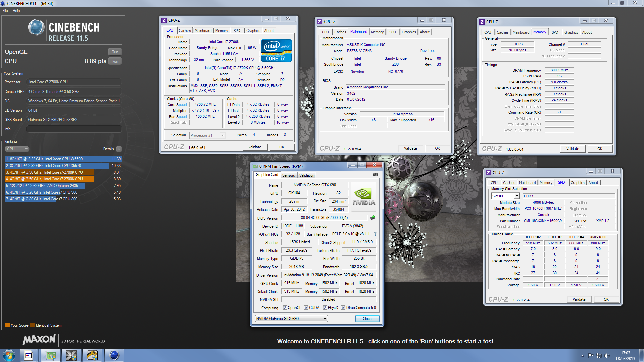Select ranking row AMD Opteron 2435
The height and width of the screenshot is (362, 644).
point(63,186)
